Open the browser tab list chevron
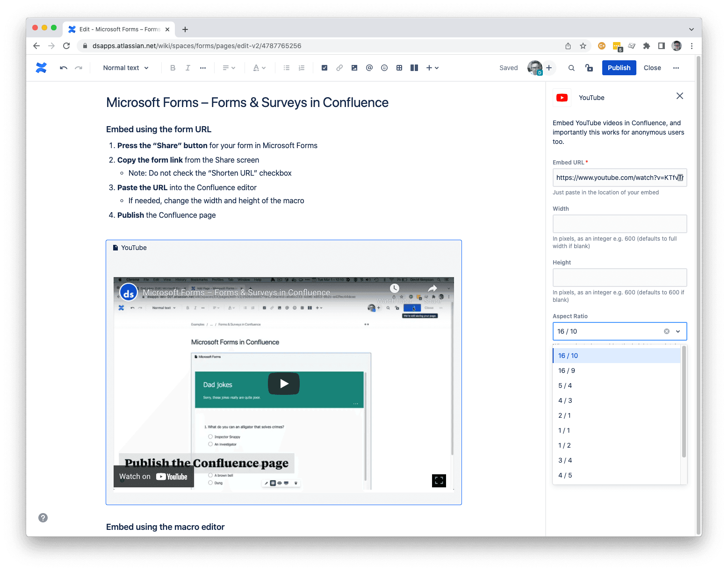This screenshot has width=728, height=571. point(692,29)
